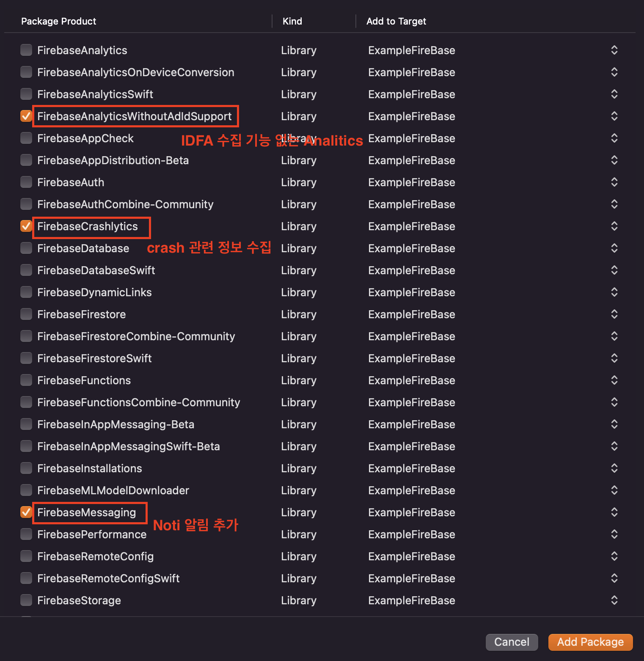
Task: Change target for FirebaseCrashlytics row
Action: tap(614, 226)
